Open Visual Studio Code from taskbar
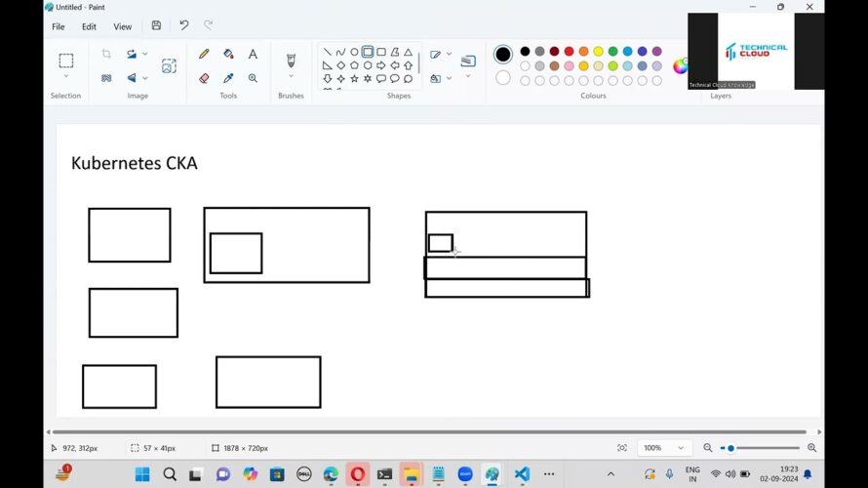 pyautogui.click(x=522, y=474)
